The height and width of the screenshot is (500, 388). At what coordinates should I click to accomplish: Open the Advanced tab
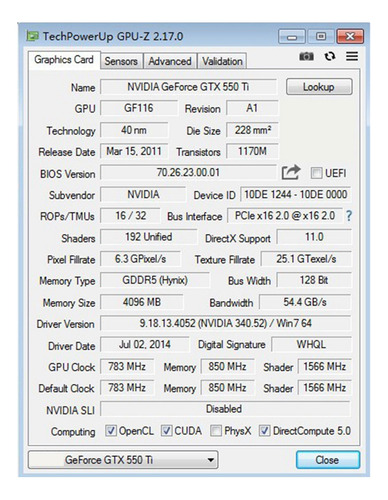pos(170,61)
